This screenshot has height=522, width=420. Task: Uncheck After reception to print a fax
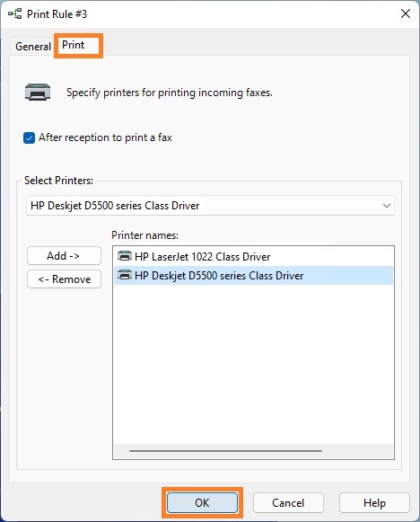29,137
